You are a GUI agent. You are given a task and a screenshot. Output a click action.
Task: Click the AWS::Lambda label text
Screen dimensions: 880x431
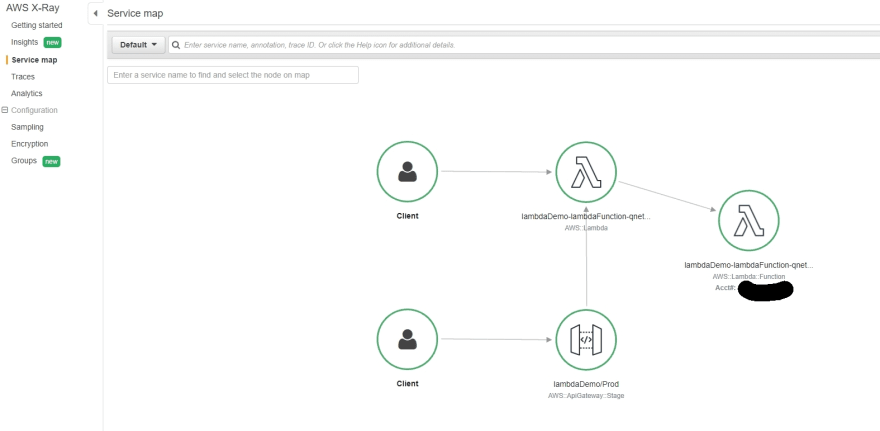click(x=586, y=228)
